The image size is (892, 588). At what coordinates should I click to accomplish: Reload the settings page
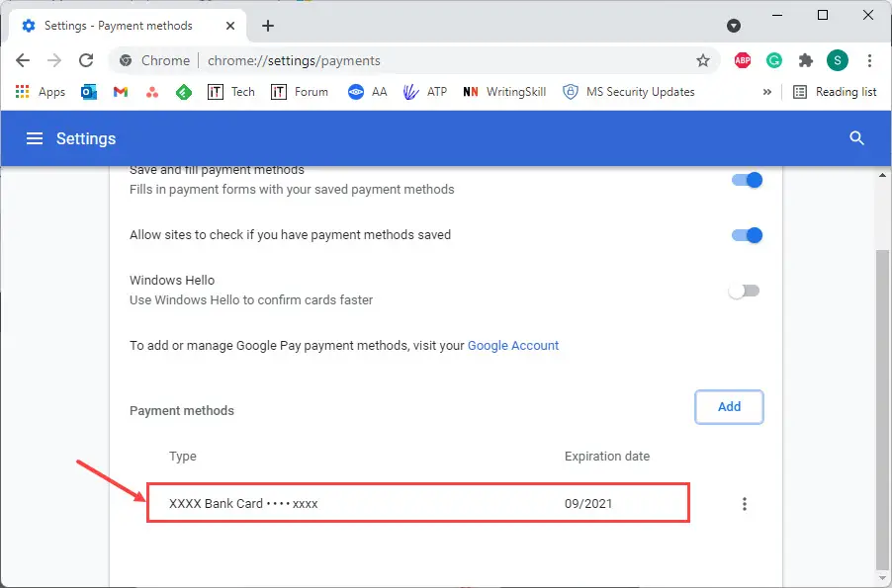(x=86, y=60)
